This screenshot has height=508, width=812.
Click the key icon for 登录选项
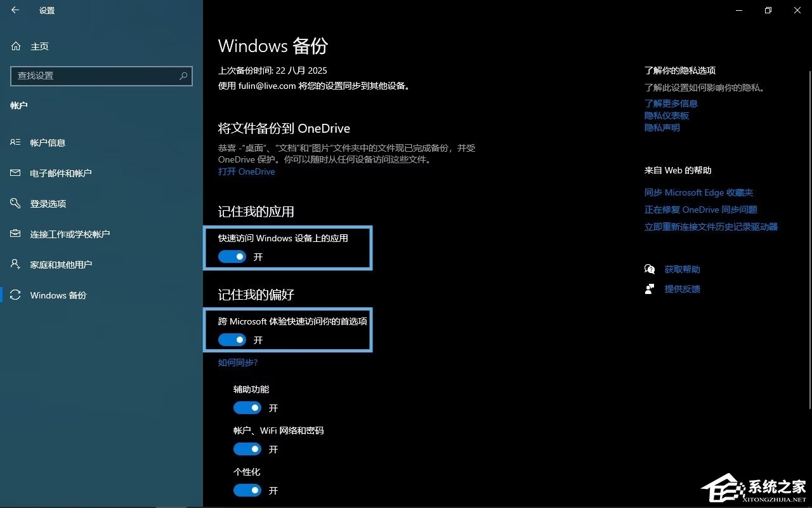tap(14, 203)
